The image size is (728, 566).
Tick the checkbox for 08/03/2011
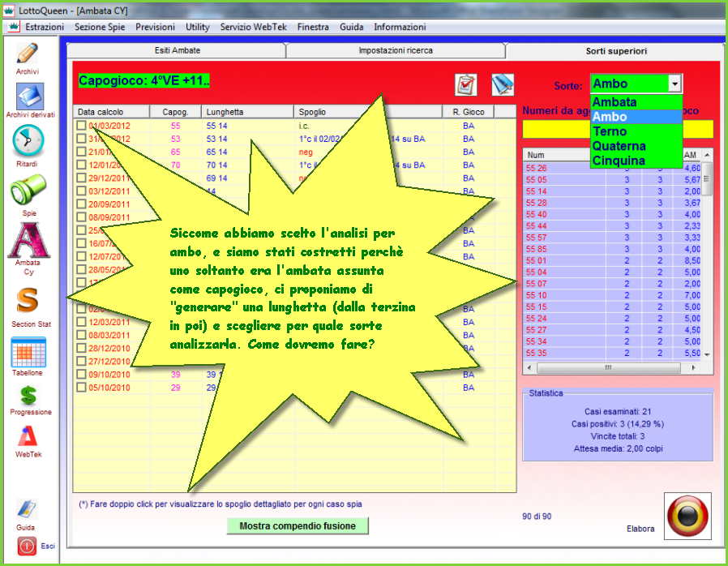pos(81,335)
